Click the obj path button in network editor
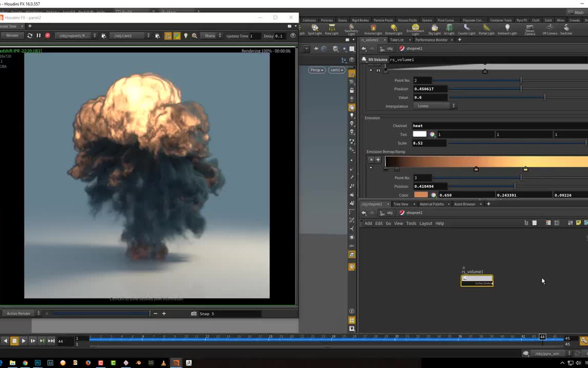 386,213
